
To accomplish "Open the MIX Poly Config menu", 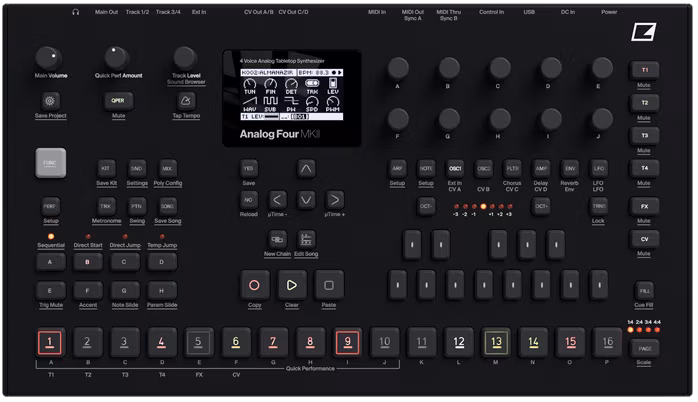I will 167,169.
